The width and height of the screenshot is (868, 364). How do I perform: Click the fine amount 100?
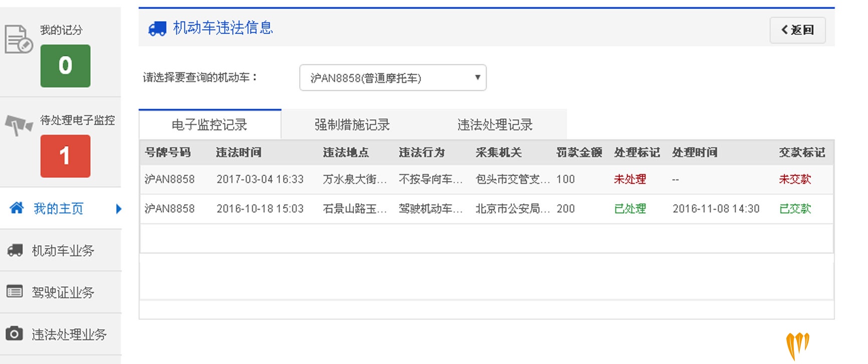(566, 179)
